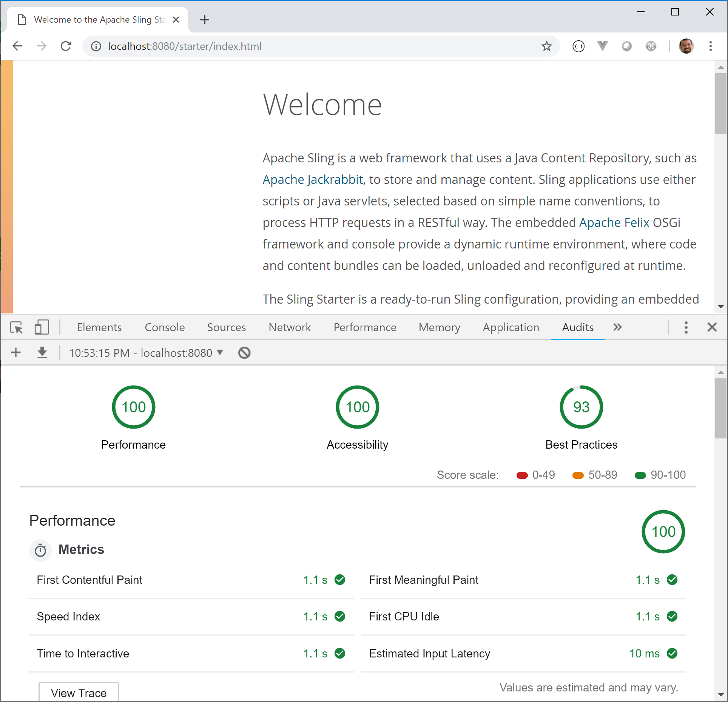
Task: Open the DevTools three-dot customize menu
Action: click(x=686, y=327)
